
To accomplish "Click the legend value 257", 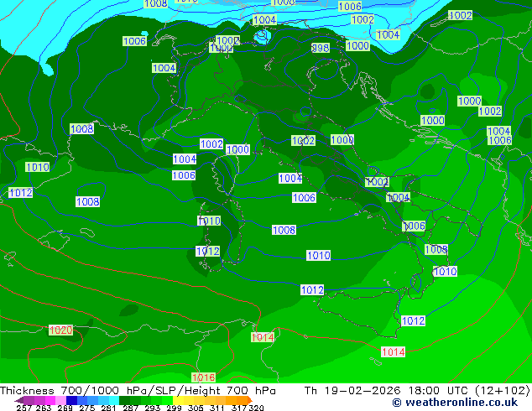I will click(x=24, y=408).
